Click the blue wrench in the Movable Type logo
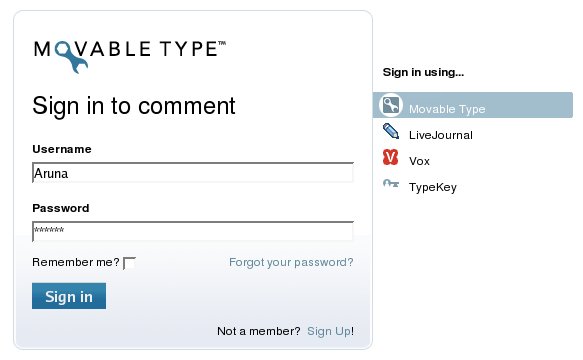The height and width of the screenshot is (360, 583). (x=71, y=57)
